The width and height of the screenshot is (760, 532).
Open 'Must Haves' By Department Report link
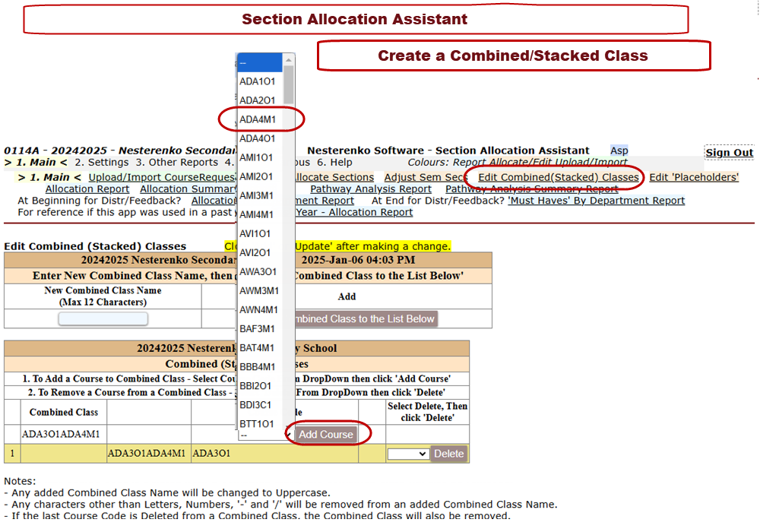tap(596, 201)
